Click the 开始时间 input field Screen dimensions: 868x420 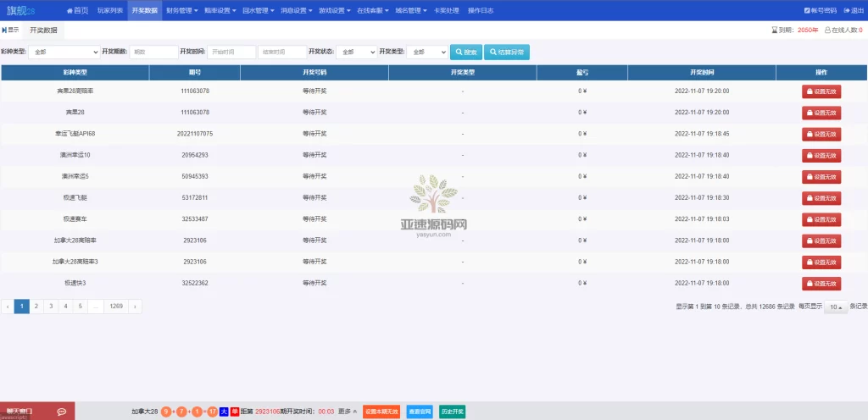(x=231, y=52)
